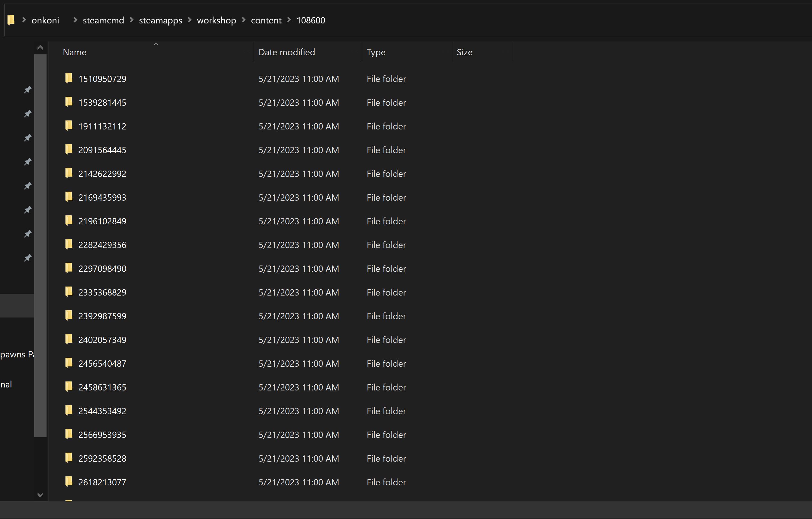
Task: Open chevron dropdown after content breadcrumb
Action: click(289, 20)
